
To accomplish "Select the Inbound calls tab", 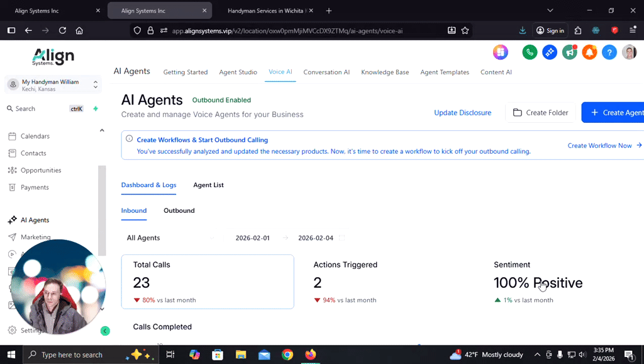I will click(134, 210).
